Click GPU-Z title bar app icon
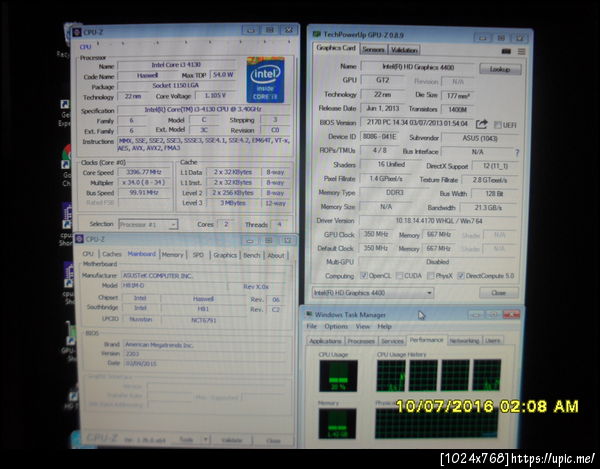The image size is (600, 469). (x=316, y=34)
